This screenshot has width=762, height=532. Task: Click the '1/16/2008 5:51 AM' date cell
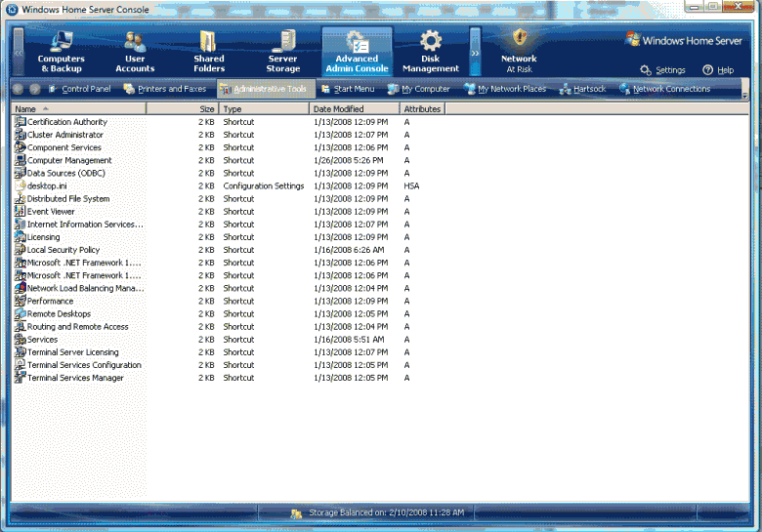point(349,340)
